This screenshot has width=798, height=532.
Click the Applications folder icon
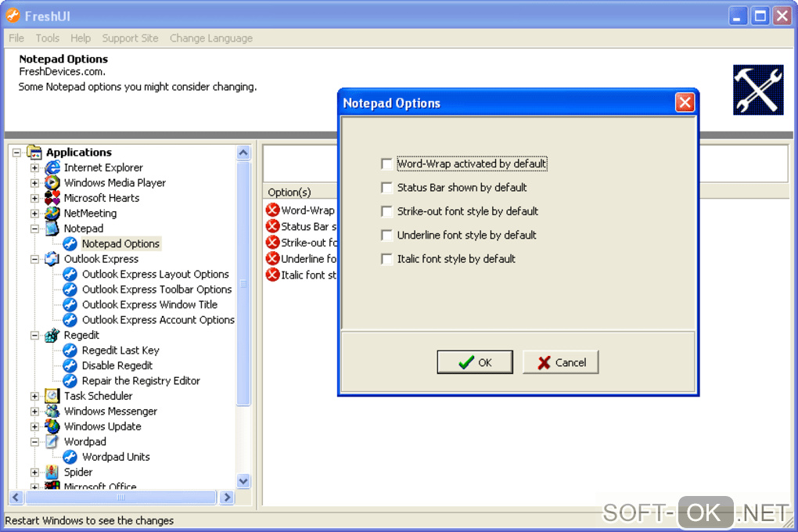(34, 152)
